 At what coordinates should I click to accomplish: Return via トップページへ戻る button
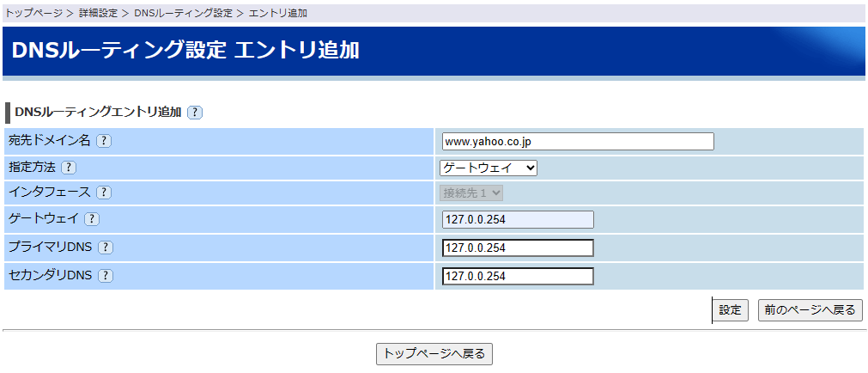[x=434, y=353]
